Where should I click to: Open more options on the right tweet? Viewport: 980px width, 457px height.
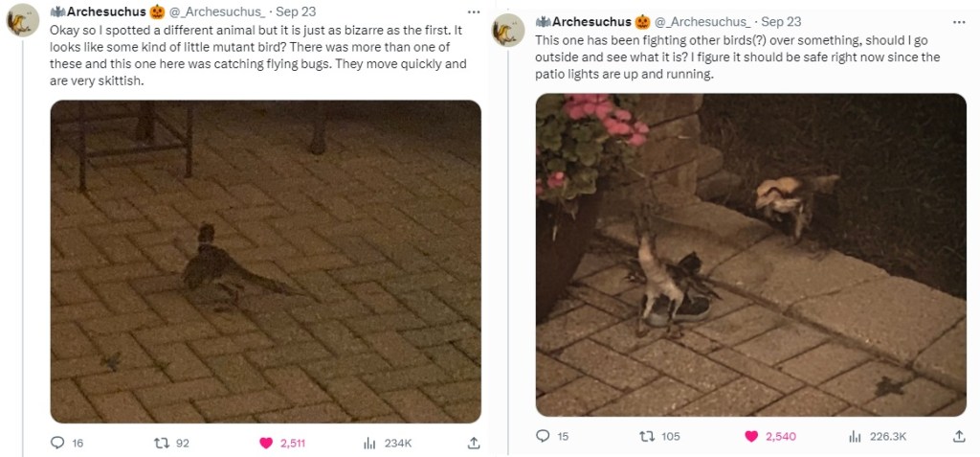959,21
